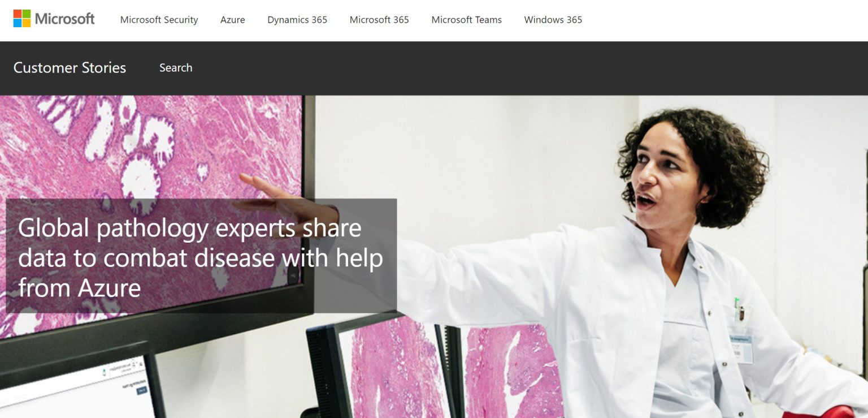The height and width of the screenshot is (418, 868).
Task: Click the Microsoft four-color squares logo
Action: [x=22, y=19]
